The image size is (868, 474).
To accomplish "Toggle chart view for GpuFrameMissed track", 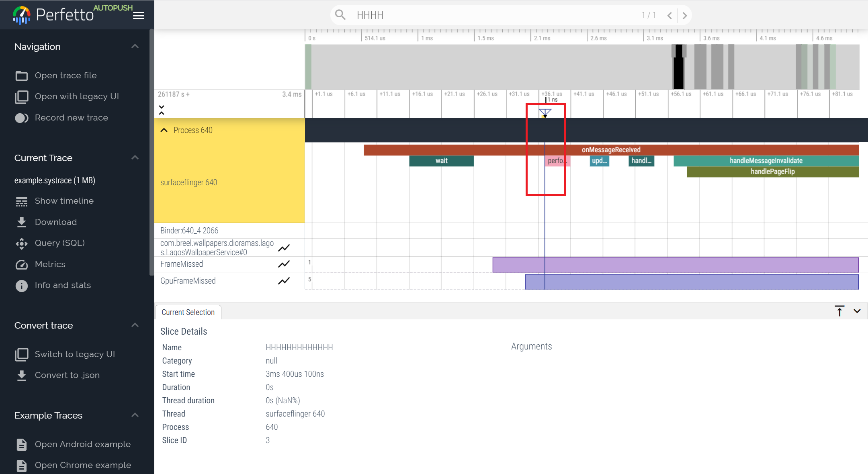I will coord(284,280).
